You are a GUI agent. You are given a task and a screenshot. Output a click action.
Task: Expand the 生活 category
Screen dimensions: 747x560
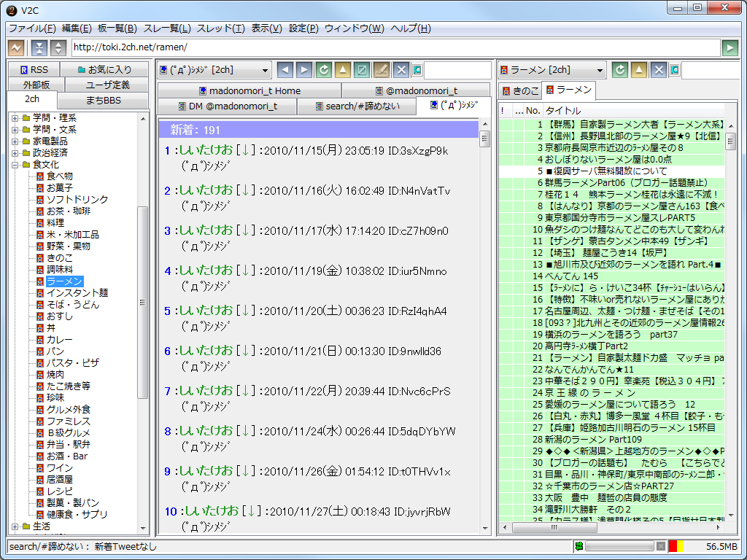pos(15,526)
